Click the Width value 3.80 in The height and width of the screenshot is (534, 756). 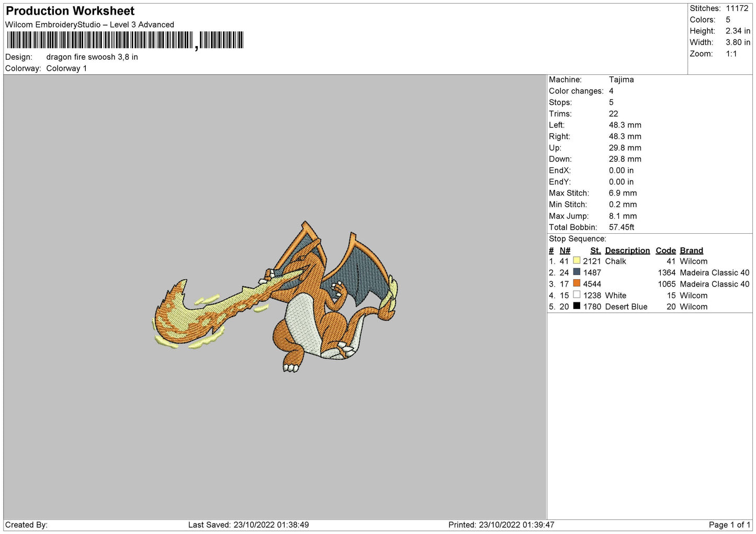pos(738,43)
